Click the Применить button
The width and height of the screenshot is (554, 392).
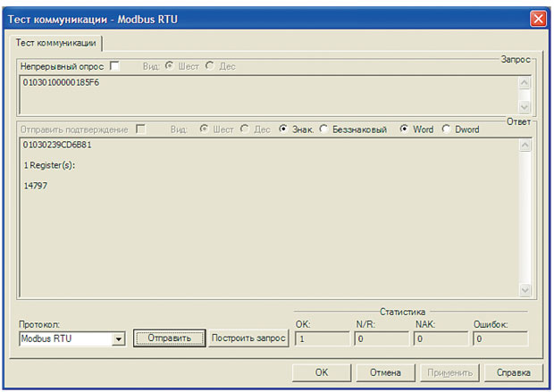(449, 373)
